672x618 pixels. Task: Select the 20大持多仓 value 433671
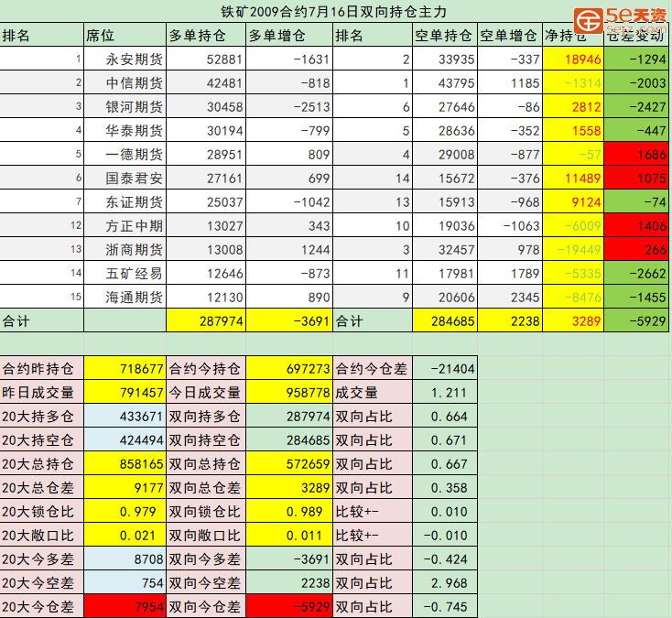coord(125,417)
